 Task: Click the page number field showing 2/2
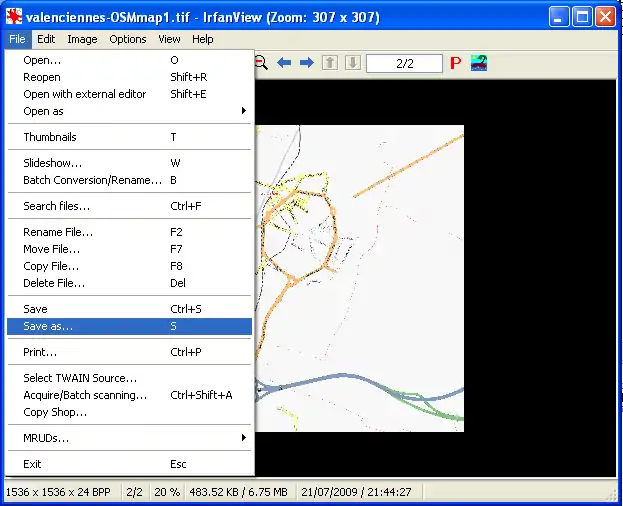tap(404, 64)
